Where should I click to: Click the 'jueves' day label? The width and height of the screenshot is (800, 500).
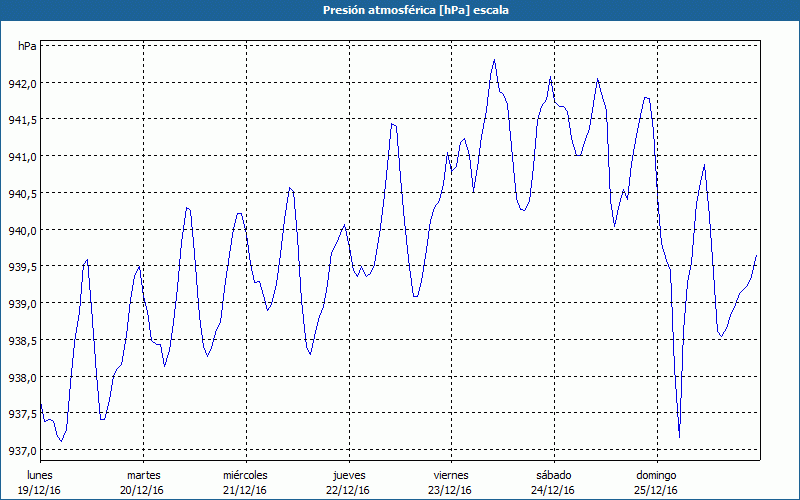(x=348, y=474)
